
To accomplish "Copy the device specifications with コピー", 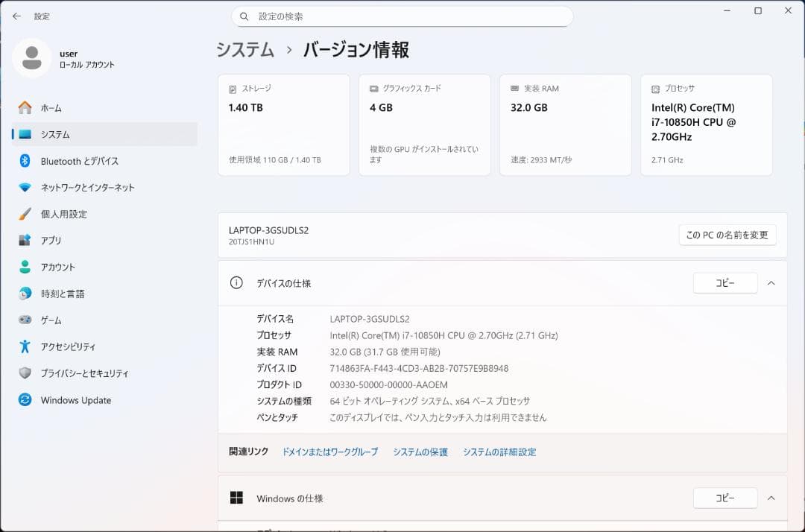I will pos(724,283).
